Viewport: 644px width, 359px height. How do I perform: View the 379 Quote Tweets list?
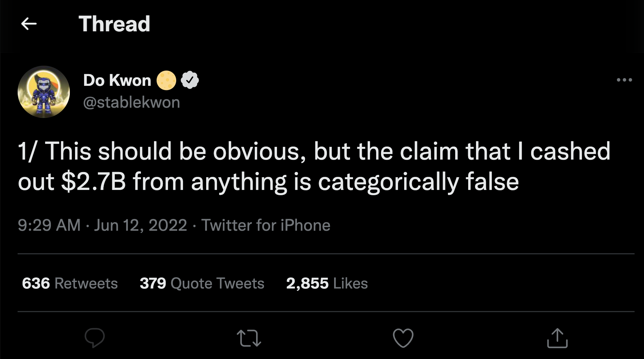tap(202, 283)
